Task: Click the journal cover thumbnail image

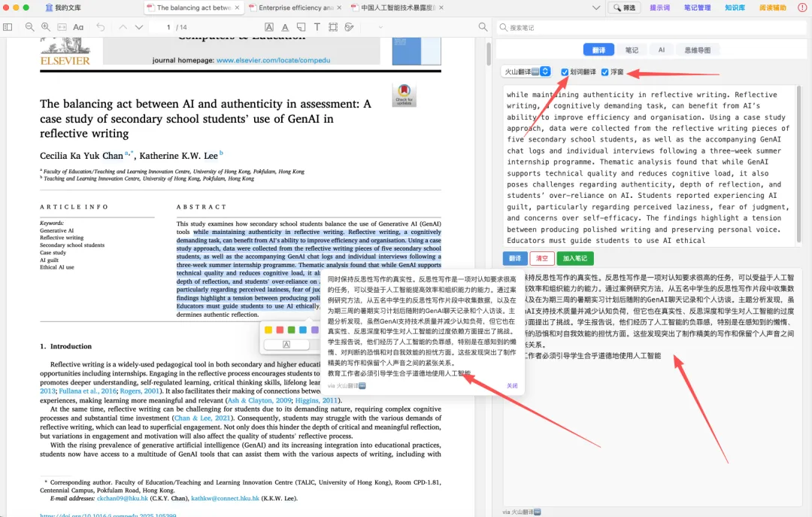Action: tap(417, 51)
